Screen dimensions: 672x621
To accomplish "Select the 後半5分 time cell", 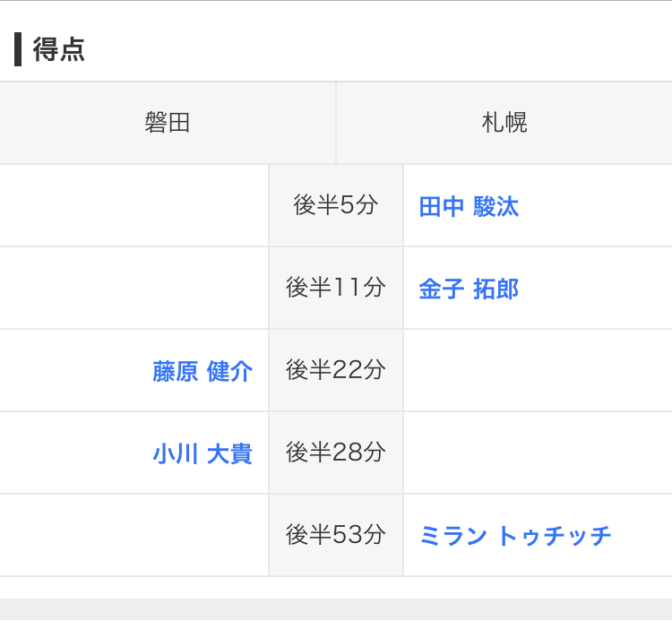I will pyautogui.click(x=336, y=205).
